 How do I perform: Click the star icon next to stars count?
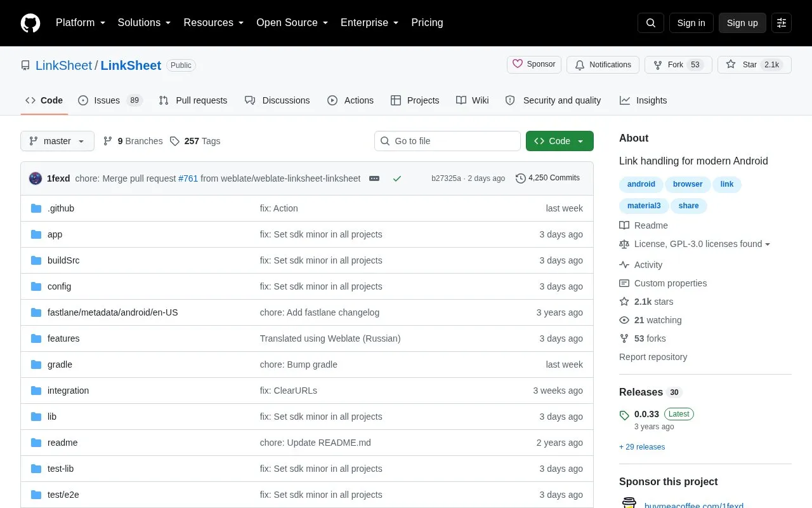tap(624, 302)
